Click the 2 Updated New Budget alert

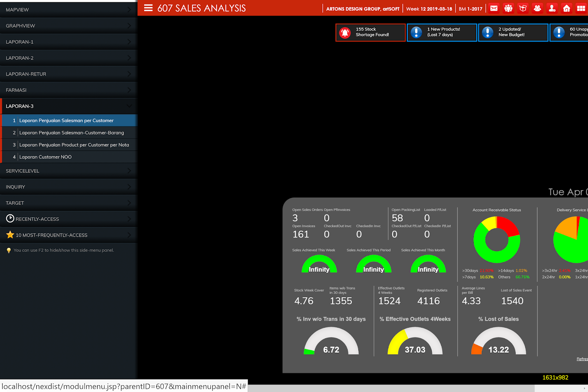point(513,33)
